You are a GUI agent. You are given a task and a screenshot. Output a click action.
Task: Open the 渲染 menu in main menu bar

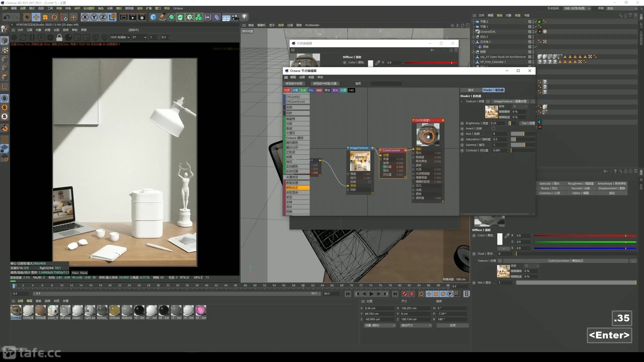tap(140, 8)
